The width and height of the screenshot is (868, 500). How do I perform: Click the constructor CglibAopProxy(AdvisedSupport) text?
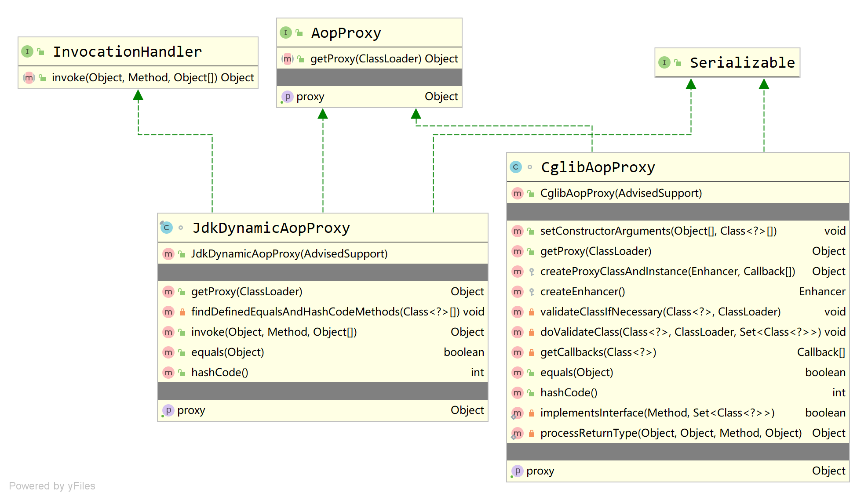point(621,193)
